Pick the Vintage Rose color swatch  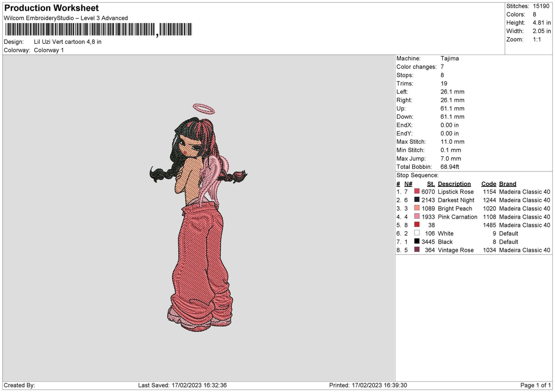coord(417,250)
